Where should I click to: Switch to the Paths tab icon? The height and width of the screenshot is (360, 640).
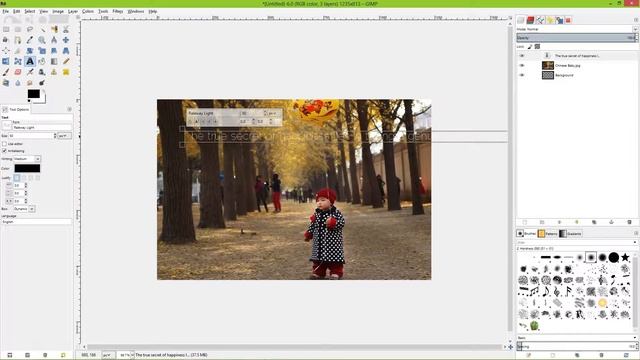(x=540, y=20)
